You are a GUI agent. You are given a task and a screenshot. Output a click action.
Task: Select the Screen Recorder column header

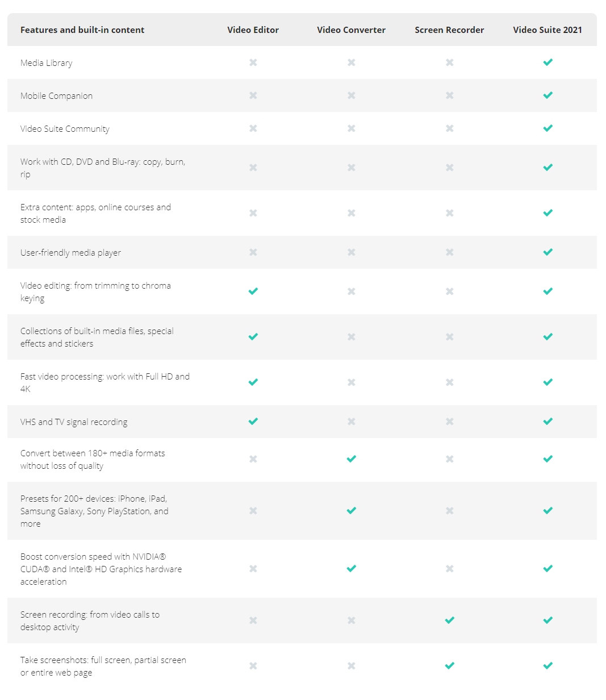(449, 30)
